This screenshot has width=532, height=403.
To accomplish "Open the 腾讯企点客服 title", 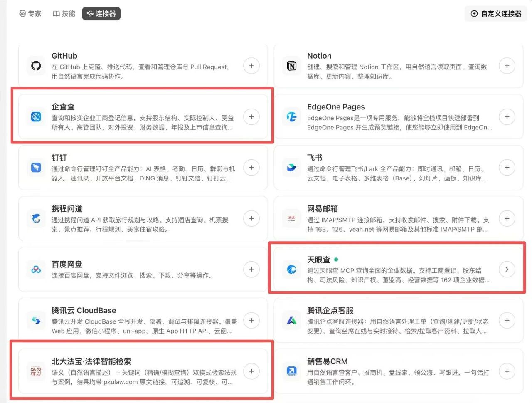I will (330, 311).
